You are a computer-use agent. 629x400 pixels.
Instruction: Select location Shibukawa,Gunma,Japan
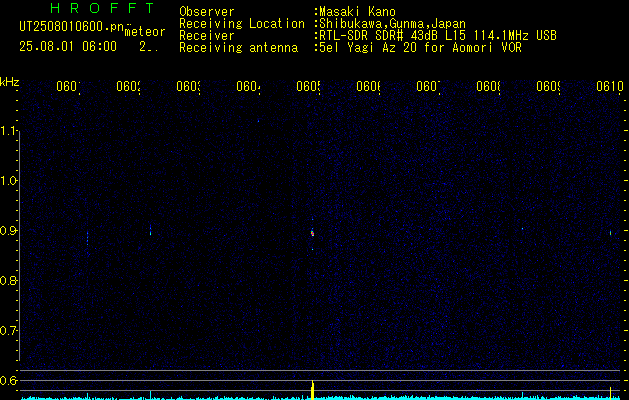tap(392, 24)
